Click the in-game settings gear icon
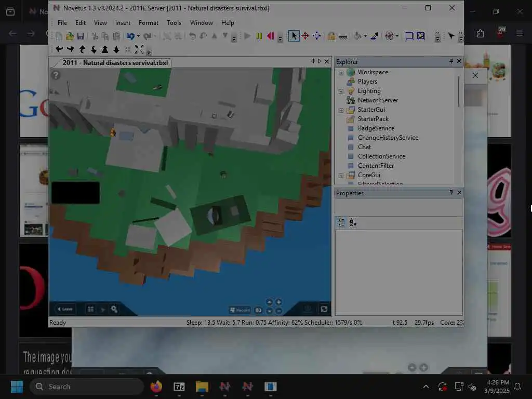The height and width of the screenshot is (399, 532). [x=114, y=309]
